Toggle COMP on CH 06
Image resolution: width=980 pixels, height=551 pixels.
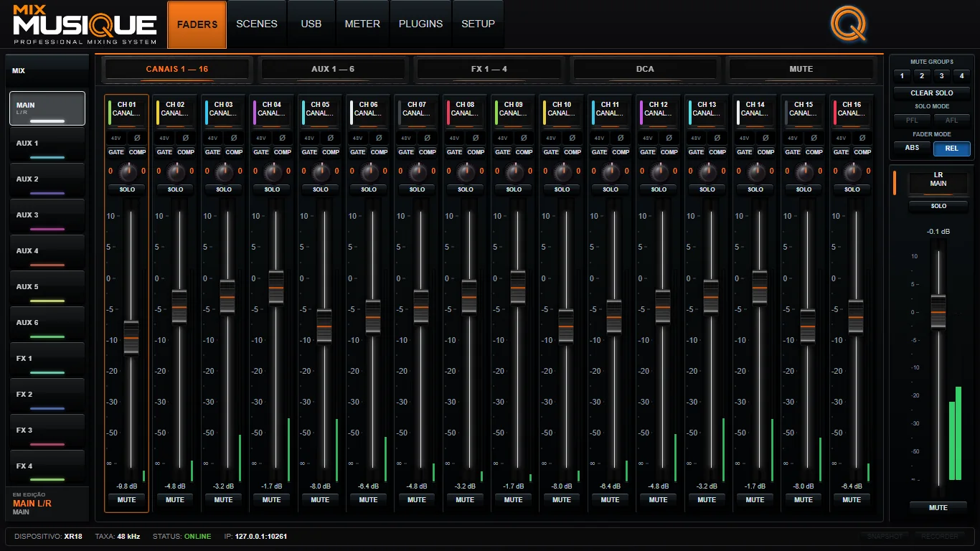point(379,152)
